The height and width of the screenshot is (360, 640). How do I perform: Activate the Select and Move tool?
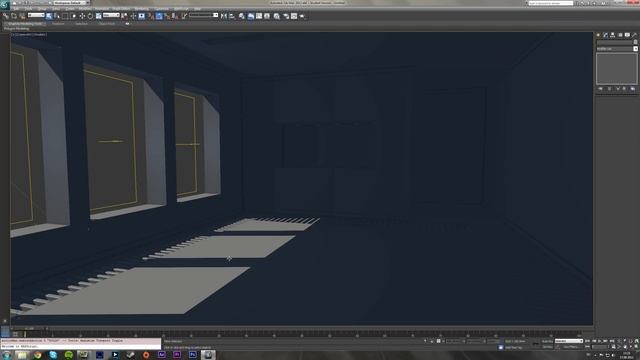point(82,16)
